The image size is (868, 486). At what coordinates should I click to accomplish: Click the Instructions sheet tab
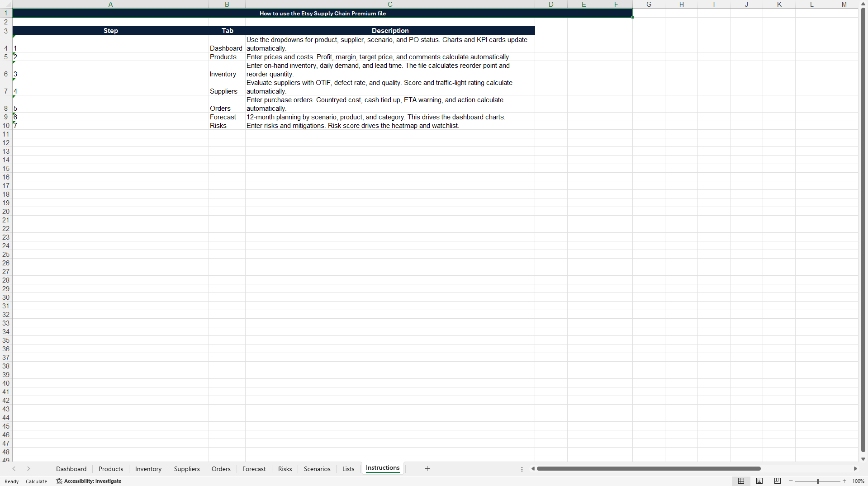(x=383, y=468)
